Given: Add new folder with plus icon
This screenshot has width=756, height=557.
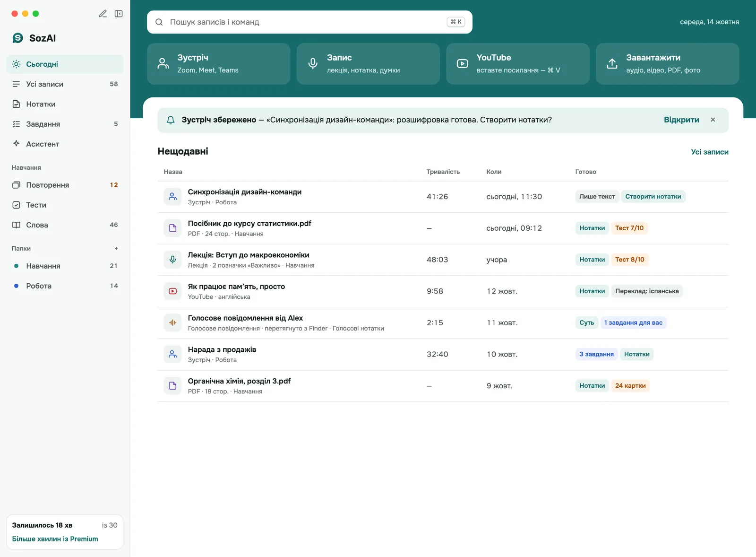Looking at the screenshot, I should [x=116, y=248].
